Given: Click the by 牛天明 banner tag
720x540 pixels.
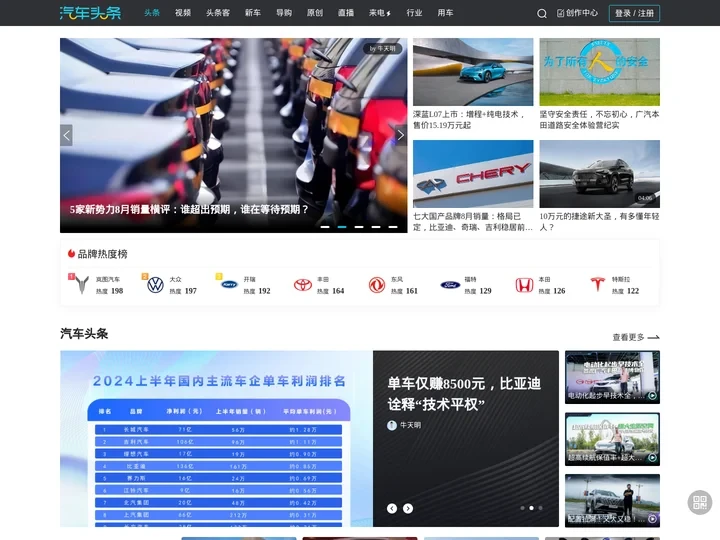Looking at the screenshot, I should [382, 48].
